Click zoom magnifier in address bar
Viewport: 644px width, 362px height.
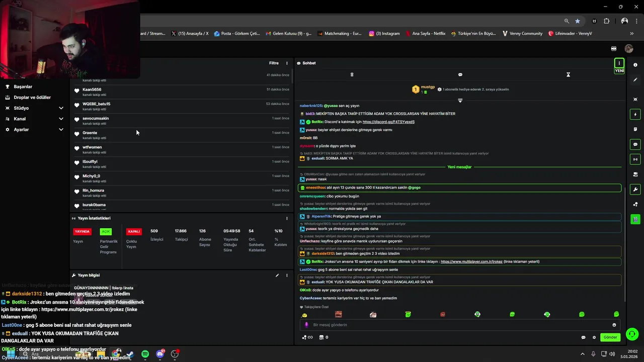[x=567, y=21]
